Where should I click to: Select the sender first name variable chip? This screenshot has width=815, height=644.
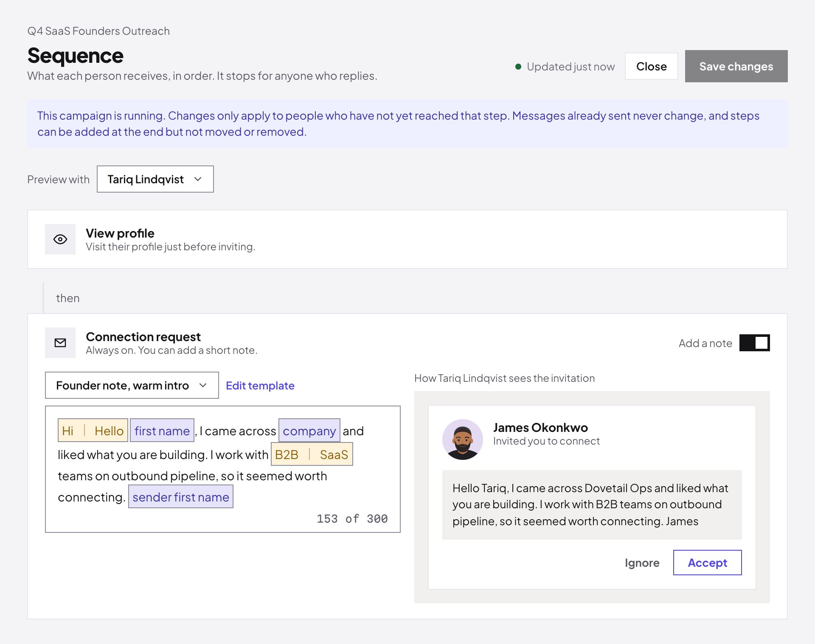(181, 497)
